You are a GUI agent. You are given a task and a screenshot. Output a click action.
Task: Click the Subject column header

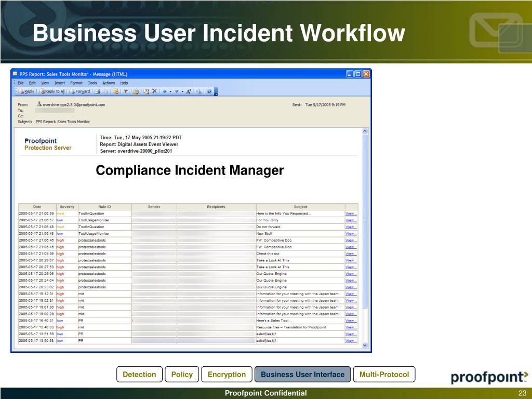point(301,207)
